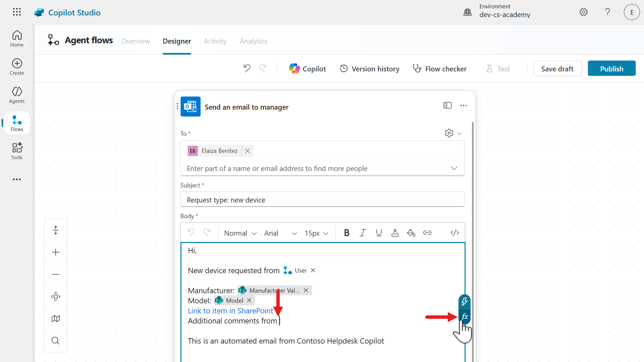
Task: Open the highlight color picker
Action: click(411, 233)
